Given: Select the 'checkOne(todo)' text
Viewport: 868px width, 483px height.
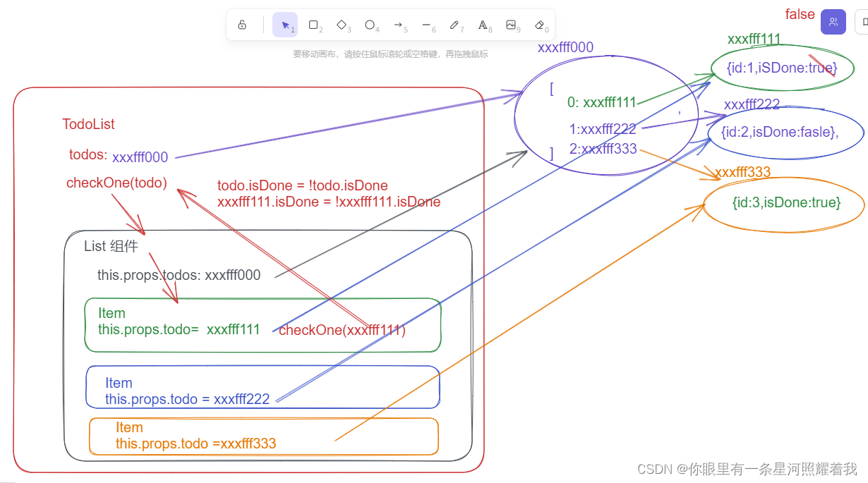Looking at the screenshot, I should (x=116, y=183).
